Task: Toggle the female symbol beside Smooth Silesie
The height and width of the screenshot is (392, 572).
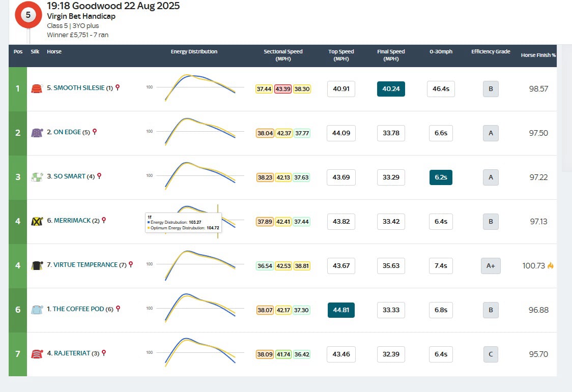Action: coord(118,87)
